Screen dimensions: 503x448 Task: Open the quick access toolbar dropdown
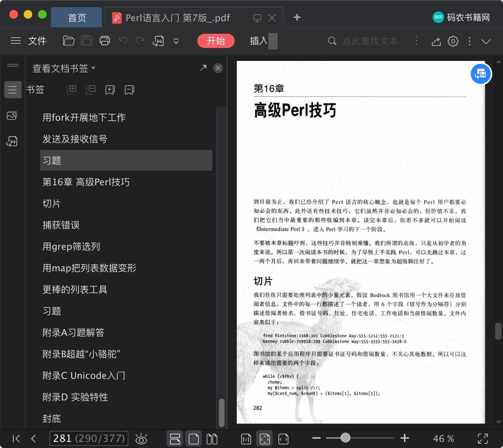coord(176,41)
